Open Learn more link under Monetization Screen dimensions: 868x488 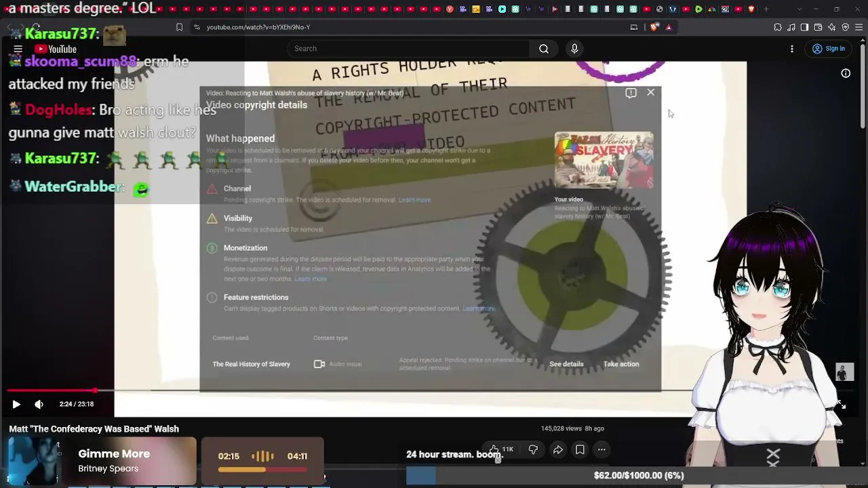point(311,279)
